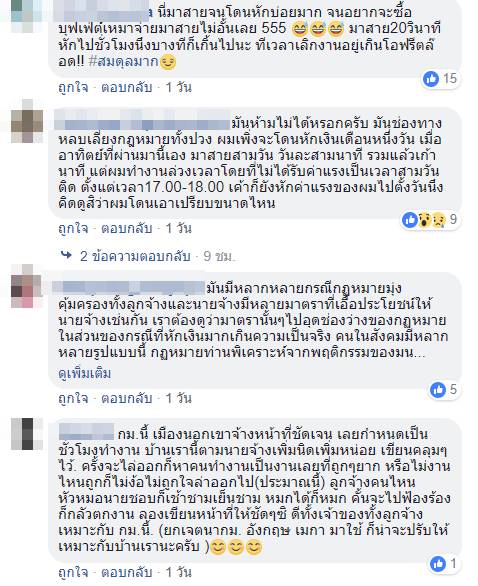Open the second commenter's profile picture
This screenshot has height=586, width=478.
(x=27, y=121)
